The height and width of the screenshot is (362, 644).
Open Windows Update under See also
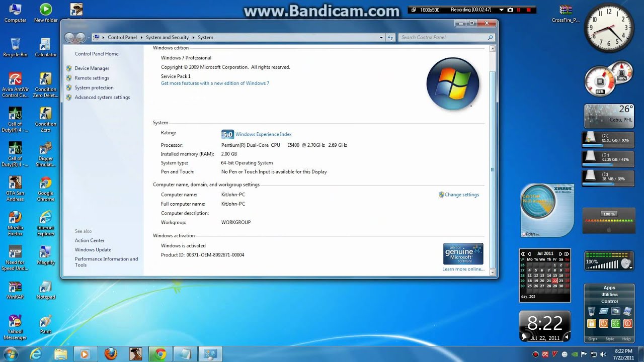click(x=93, y=250)
